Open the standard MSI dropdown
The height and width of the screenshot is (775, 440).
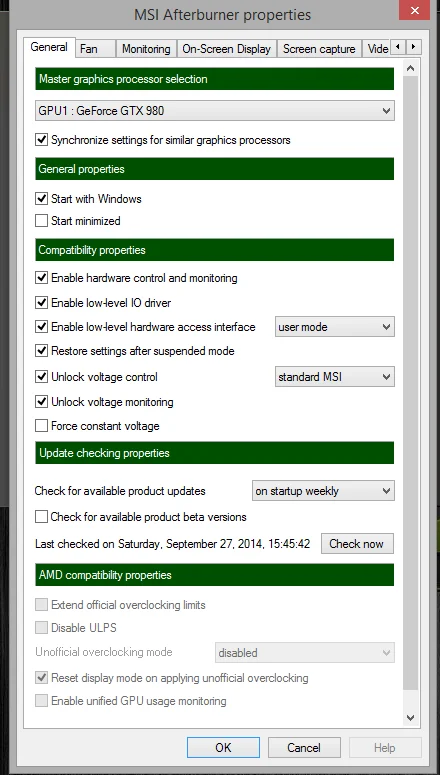335,377
